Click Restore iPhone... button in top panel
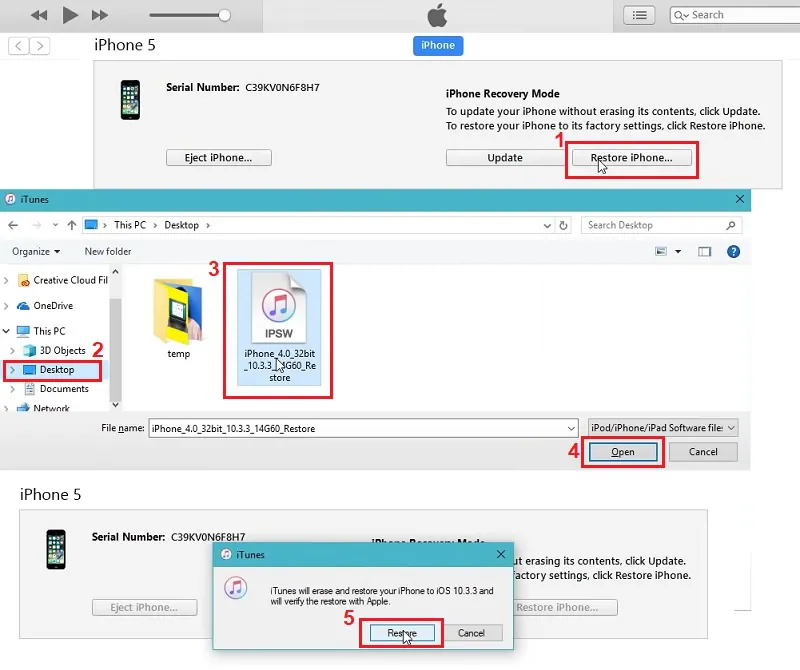Screen dimensions: 800x670 click(632, 158)
